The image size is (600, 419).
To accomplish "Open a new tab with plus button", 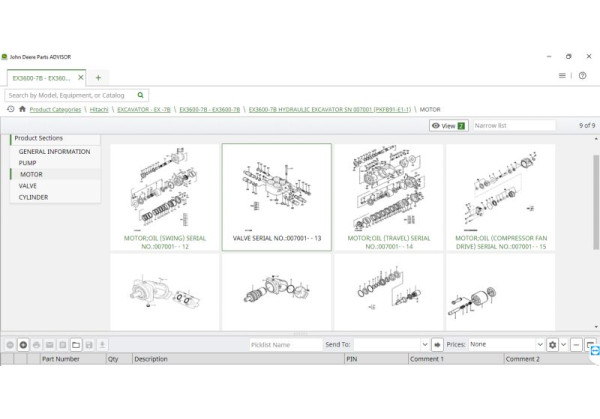I will coord(98,77).
